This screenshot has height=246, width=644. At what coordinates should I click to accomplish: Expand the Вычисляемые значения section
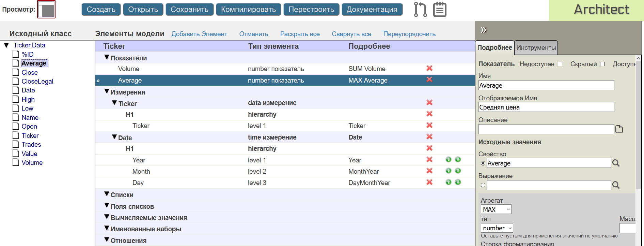click(x=107, y=217)
